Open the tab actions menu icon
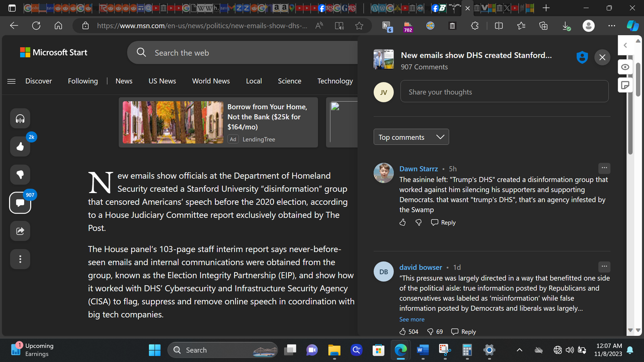Screen dimensions: 644x362 tap(12, 8)
